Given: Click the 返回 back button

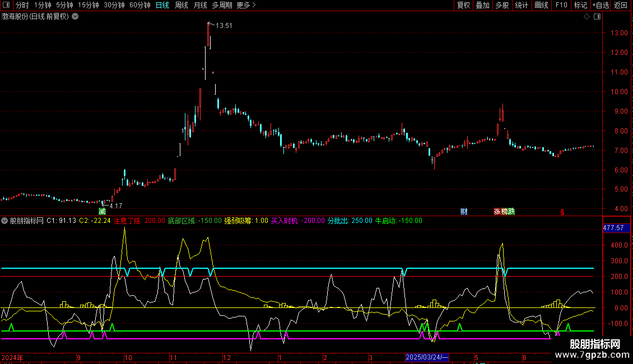Looking at the screenshot, I should coord(621,6).
